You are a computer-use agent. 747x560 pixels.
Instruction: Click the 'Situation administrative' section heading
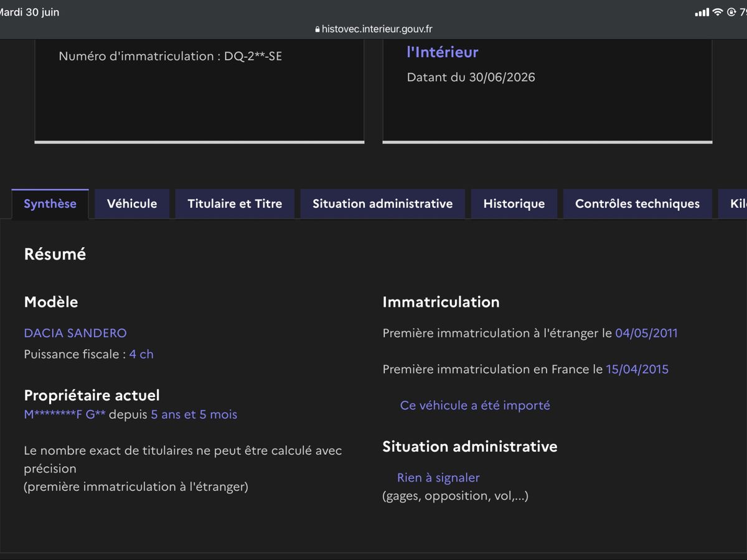[470, 446]
